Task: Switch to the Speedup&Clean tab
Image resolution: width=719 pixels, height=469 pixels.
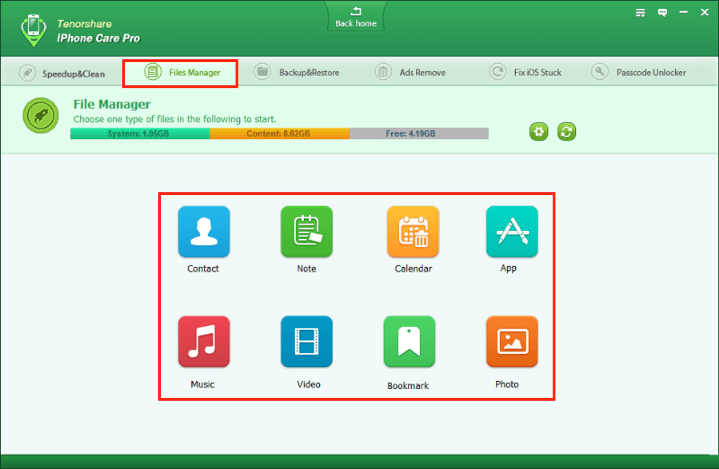Action: click(x=62, y=73)
